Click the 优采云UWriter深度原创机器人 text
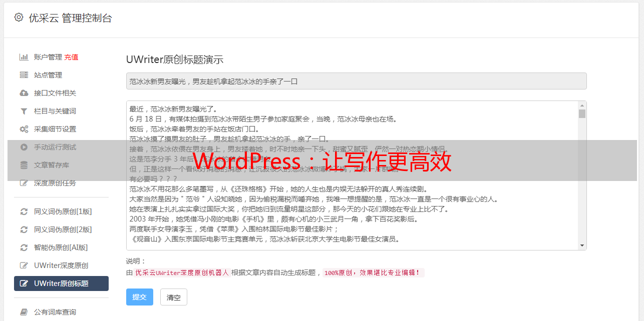Screen dimensions: 644x321 pyautogui.click(x=182, y=272)
